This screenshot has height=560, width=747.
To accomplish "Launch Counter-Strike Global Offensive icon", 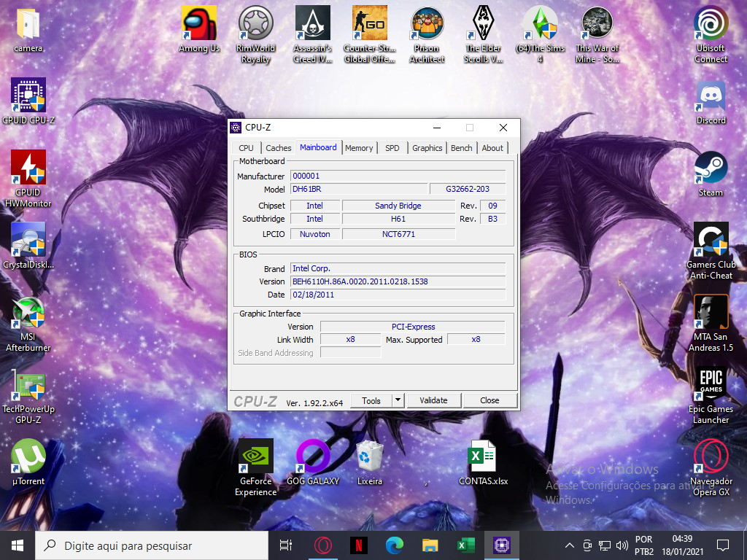I will tap(370, 35).
